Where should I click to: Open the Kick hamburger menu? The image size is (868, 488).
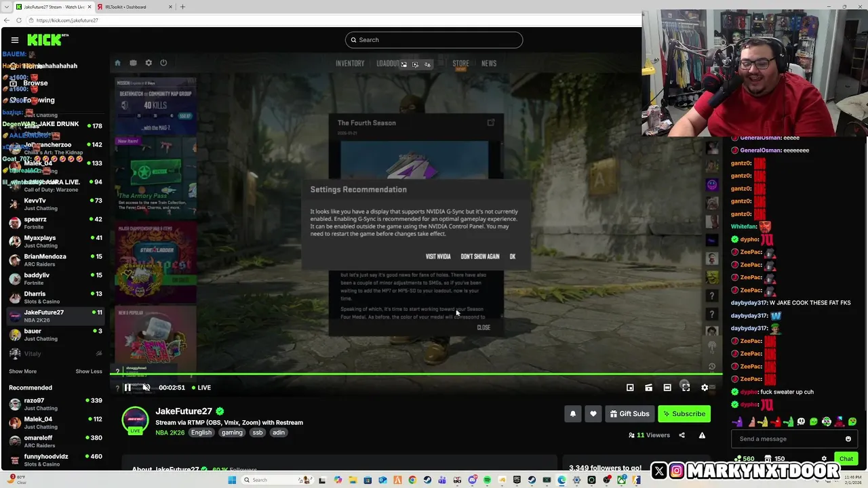[x=14, y=40]
